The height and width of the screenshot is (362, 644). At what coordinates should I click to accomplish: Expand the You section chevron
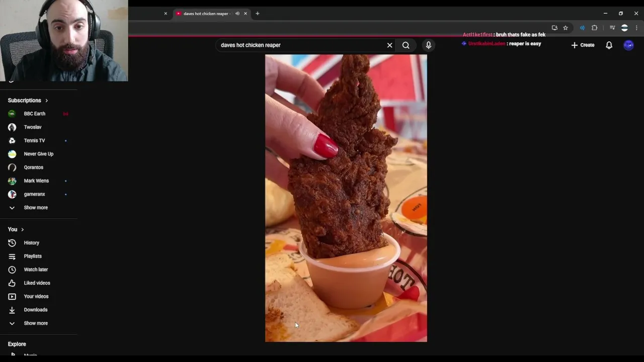[22, 230]
